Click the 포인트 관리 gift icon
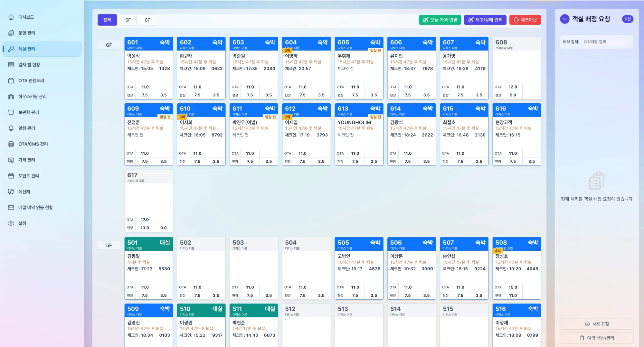Viewport: 644px width, 347px height. click(x=11, y=176)
